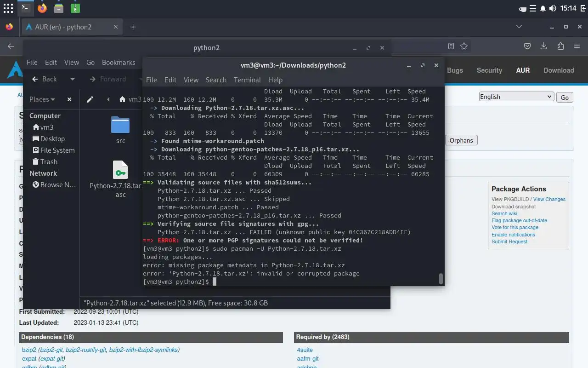Open the list all tabs chevron

[519, 27]
